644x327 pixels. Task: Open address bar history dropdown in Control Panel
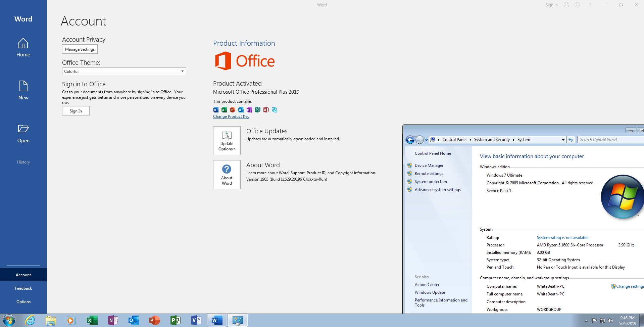563,140
